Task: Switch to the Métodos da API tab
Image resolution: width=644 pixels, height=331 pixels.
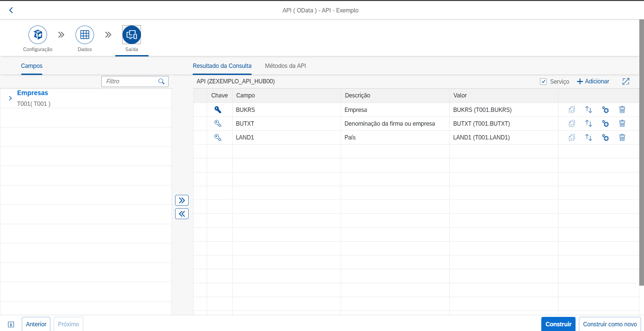Action: click(285, 66)
